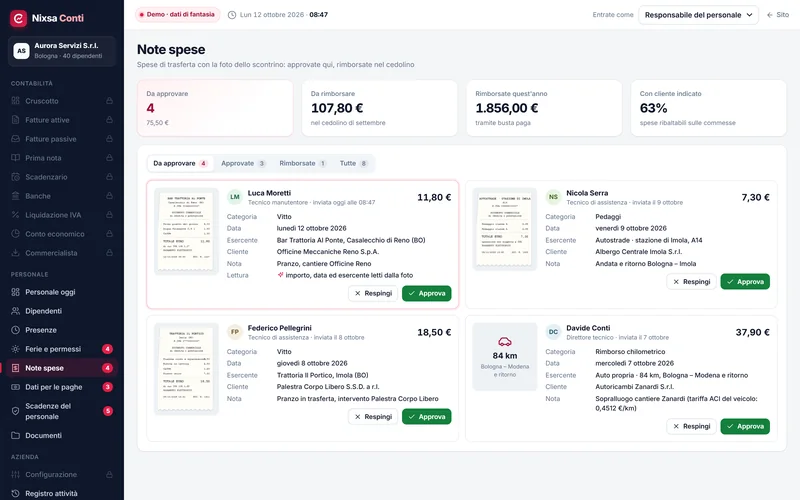Select the Da rimborsare 107,80 € card
Image resolution: width=800 pixels, height=500 pixels.
click(x=380, y=108)
